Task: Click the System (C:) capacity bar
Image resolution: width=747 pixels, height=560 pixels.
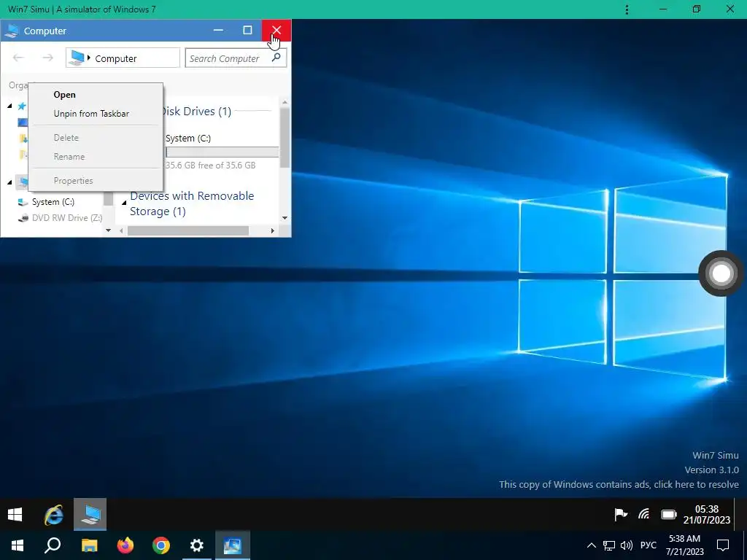Action: click(x=222, y=152)
